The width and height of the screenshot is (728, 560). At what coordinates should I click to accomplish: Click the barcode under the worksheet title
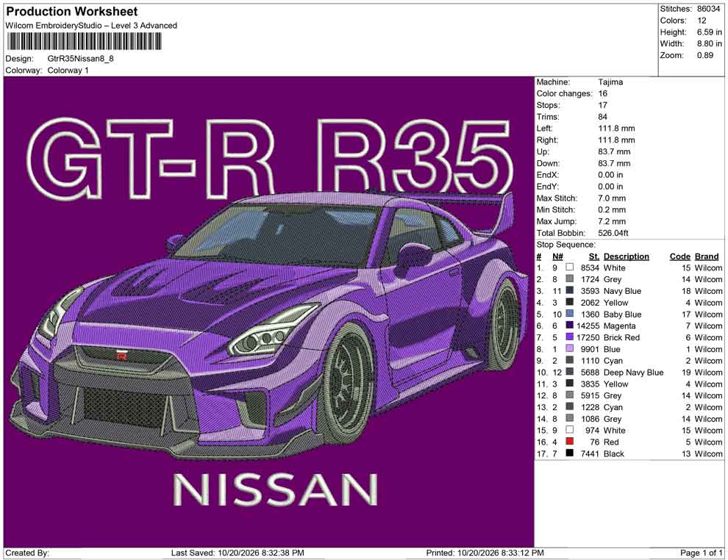pos(84,42)
